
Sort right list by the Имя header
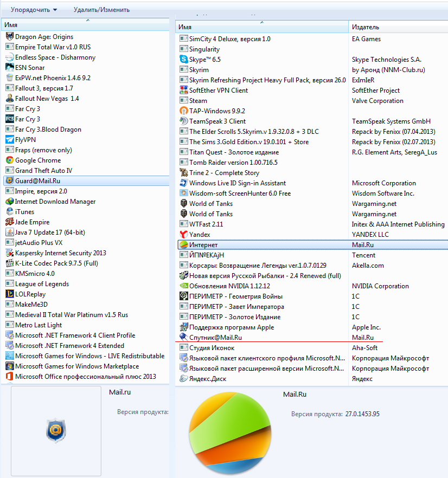(x=262, y=27)
